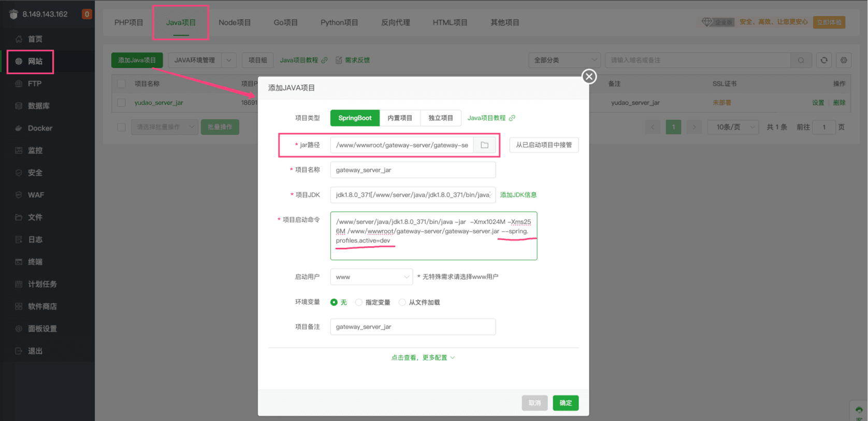
Task: Click the 需求反馈 feedback link
Action: point(353,60)
